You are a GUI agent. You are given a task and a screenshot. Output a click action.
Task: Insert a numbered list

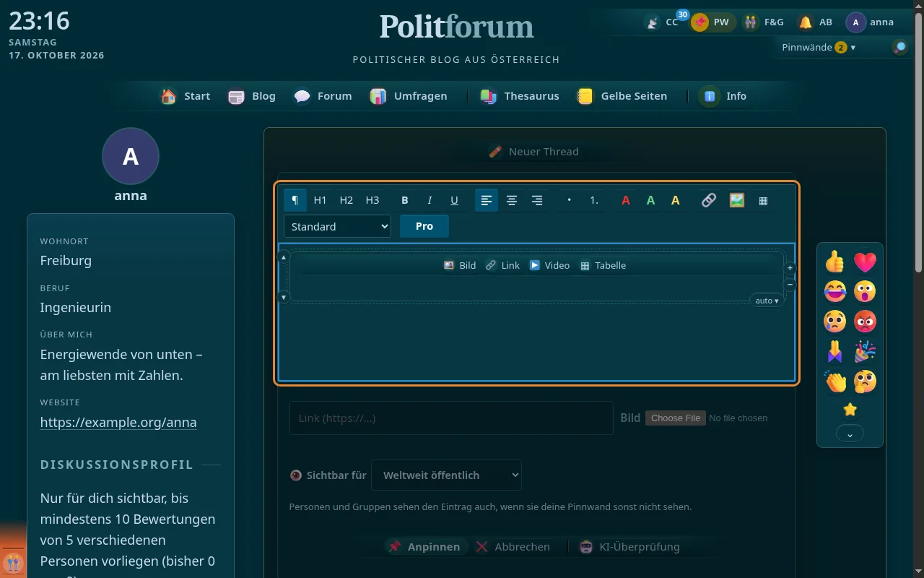pyautogui.click(x=594, y=200)
